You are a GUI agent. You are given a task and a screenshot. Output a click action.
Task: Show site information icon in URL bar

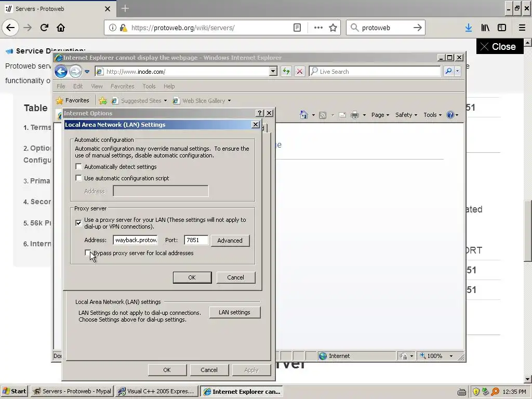(113, 28)
